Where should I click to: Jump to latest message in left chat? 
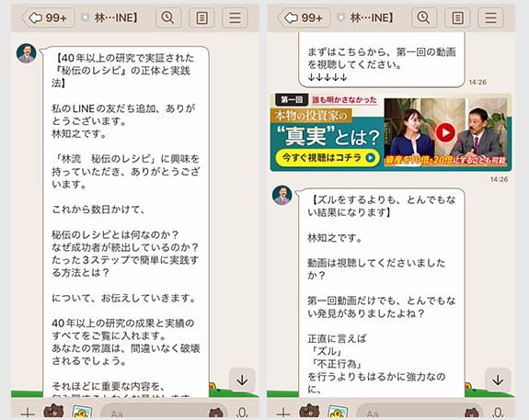click(242, 380)
